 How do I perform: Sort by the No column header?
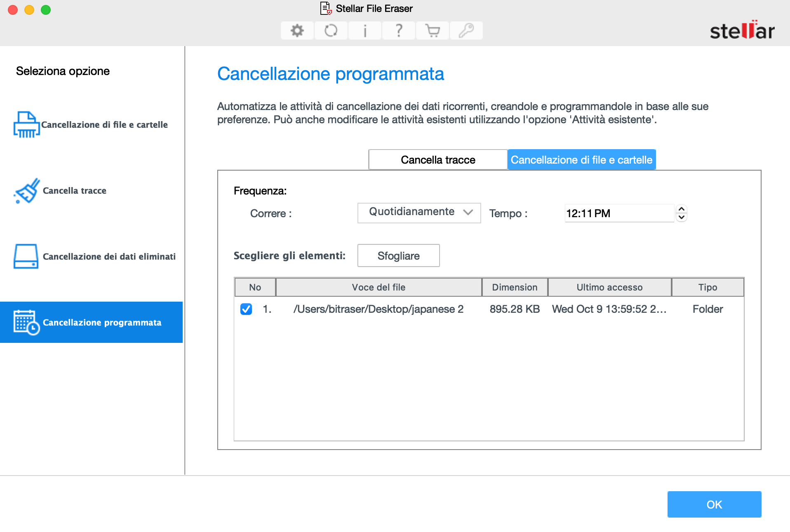pos(255,287)
